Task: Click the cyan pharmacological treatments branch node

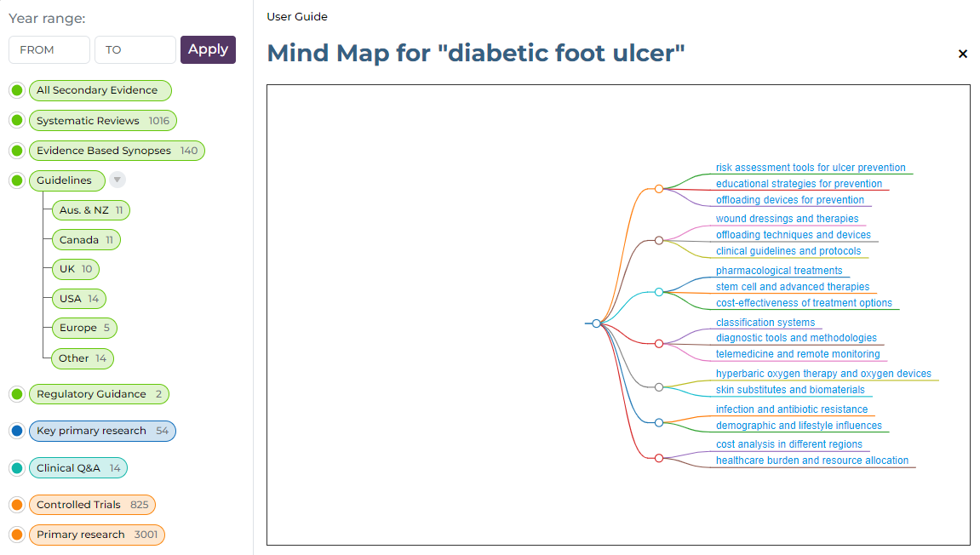Action: (659, 292)
